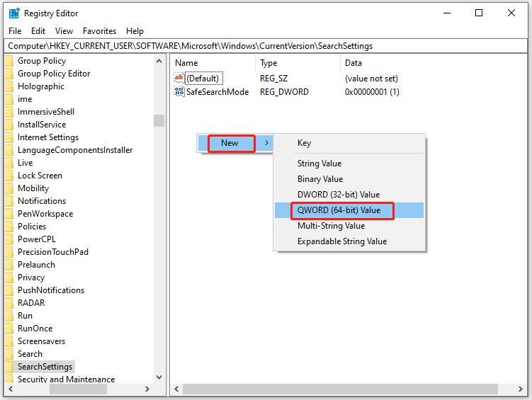Click the REG_DWORD type cell
Viewport: 532px width, 400px height.
pyautogui.click(x=284, y=92)
